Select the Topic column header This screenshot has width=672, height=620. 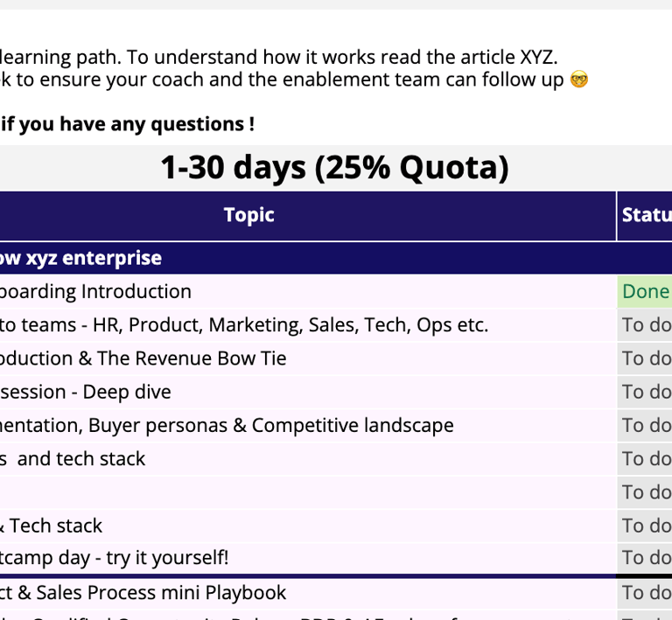coord(249,215)
